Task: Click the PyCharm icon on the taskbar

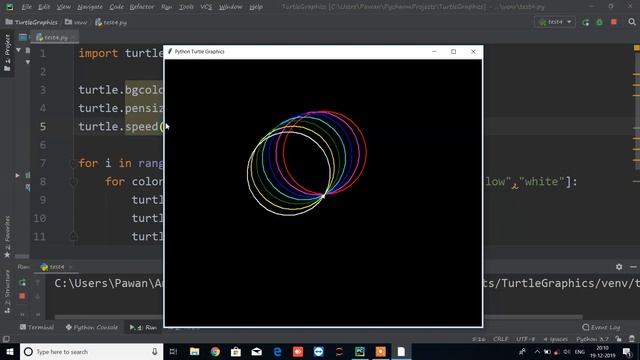Action: [x=360, y=351]
